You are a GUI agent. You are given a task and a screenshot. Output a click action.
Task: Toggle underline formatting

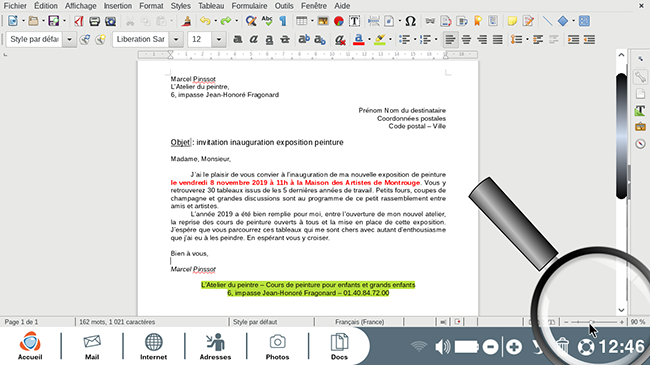tap(269, 39)
